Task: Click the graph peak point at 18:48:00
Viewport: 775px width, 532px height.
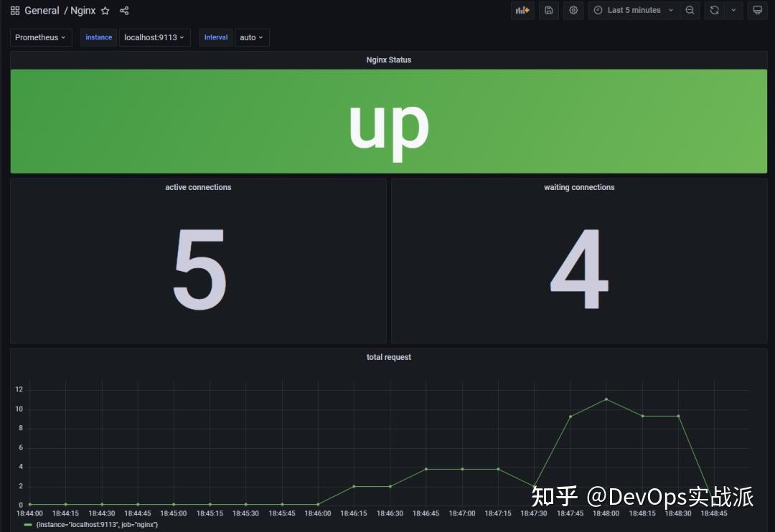Action: [606, 399]
